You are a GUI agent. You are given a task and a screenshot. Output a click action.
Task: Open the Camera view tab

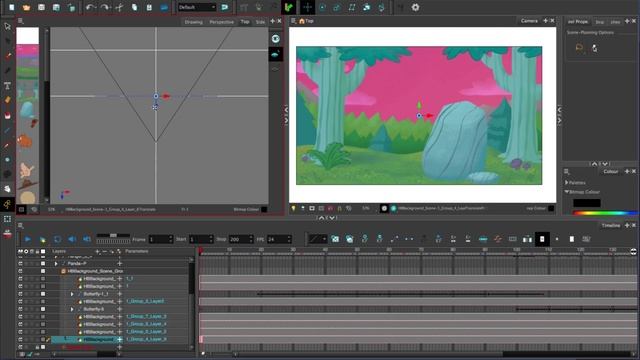coord(529,21)
